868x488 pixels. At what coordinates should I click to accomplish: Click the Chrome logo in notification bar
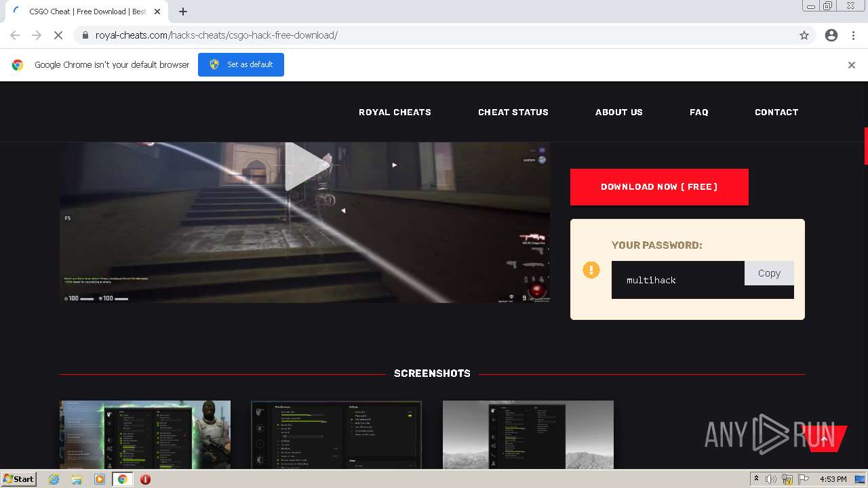click(18, 65)
